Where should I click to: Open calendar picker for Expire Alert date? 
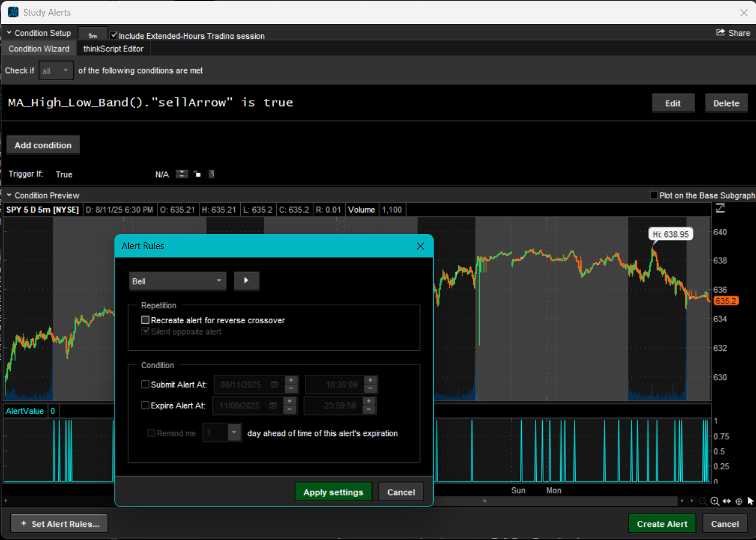coord(273,405)
